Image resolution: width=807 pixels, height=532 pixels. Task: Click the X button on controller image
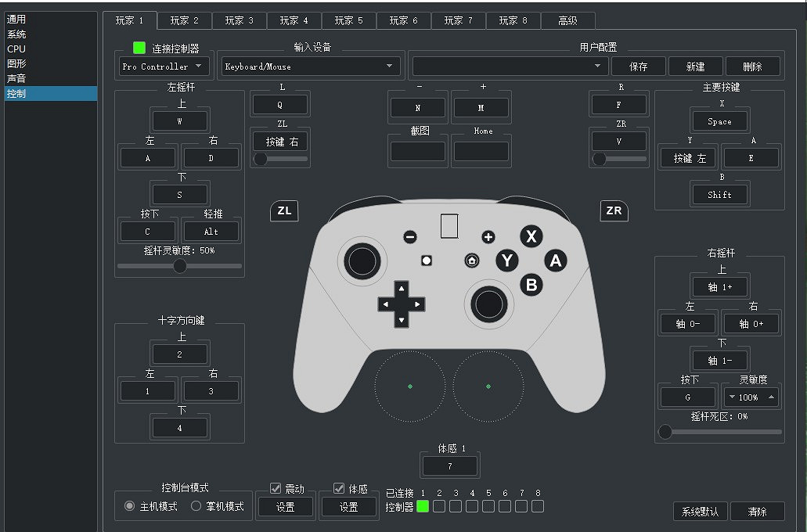(532, 237)
